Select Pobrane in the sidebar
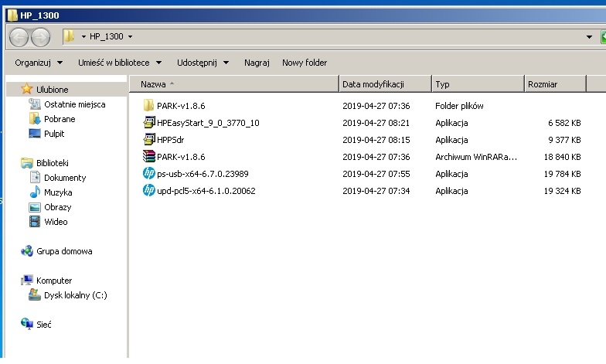The width and height of the screenshot is (606, 364). tap(60, 119)
